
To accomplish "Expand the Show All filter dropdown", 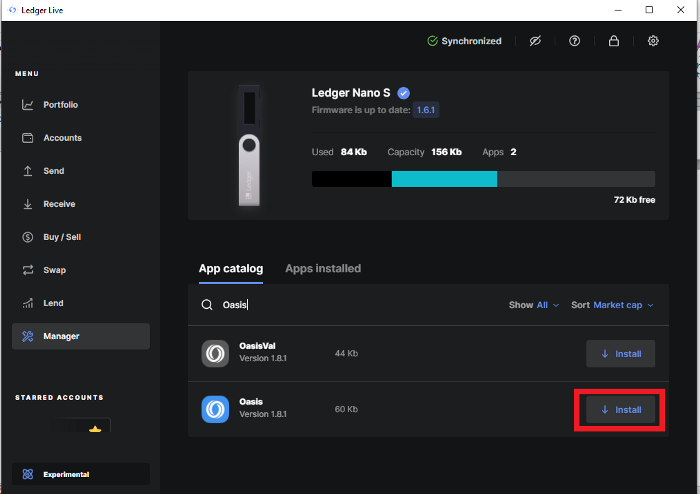I will coord(534,305).
